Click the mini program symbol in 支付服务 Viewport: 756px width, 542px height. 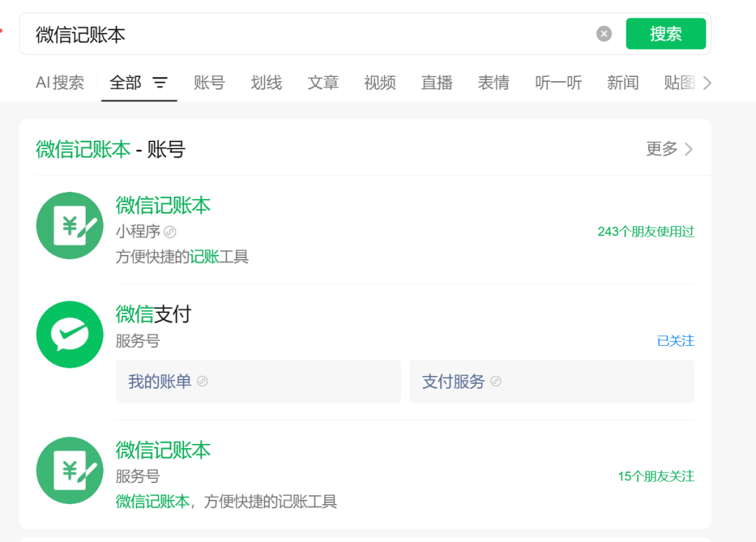[x=496, y=382]
